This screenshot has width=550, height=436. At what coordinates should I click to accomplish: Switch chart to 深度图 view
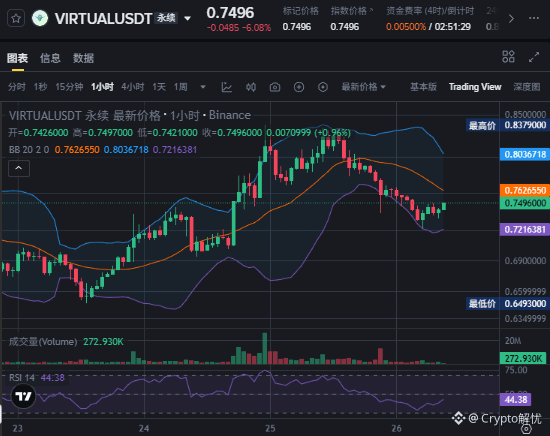point(526,87)
